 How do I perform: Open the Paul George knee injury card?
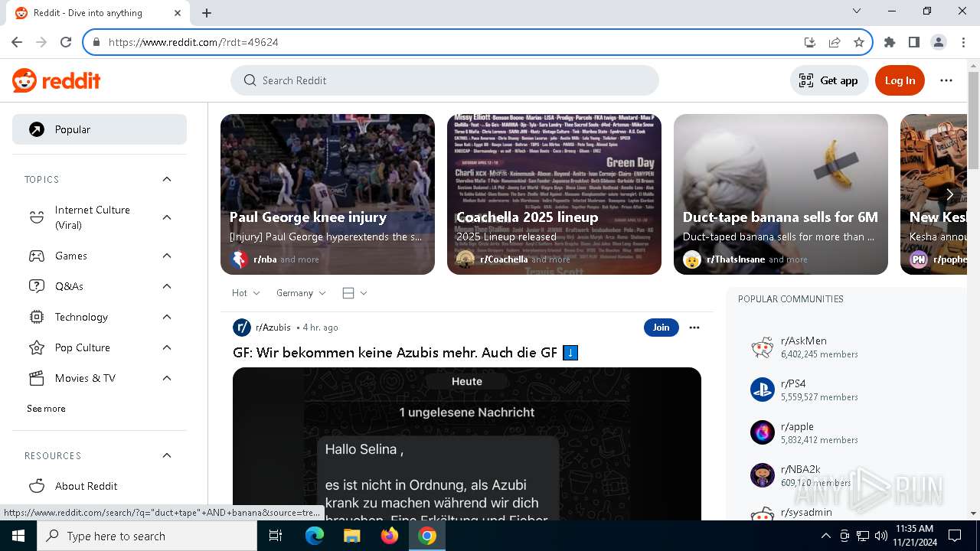tap(328, 194)
